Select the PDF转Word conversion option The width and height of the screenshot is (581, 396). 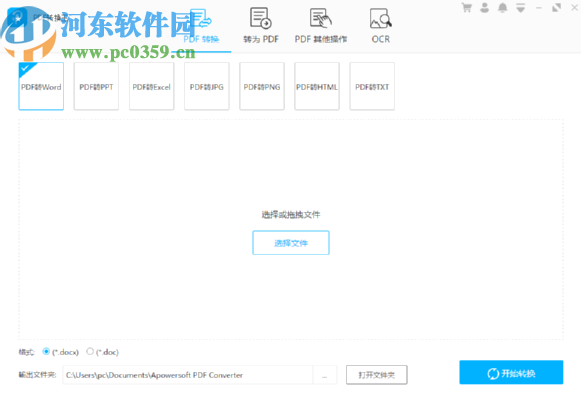click(41, 86)
